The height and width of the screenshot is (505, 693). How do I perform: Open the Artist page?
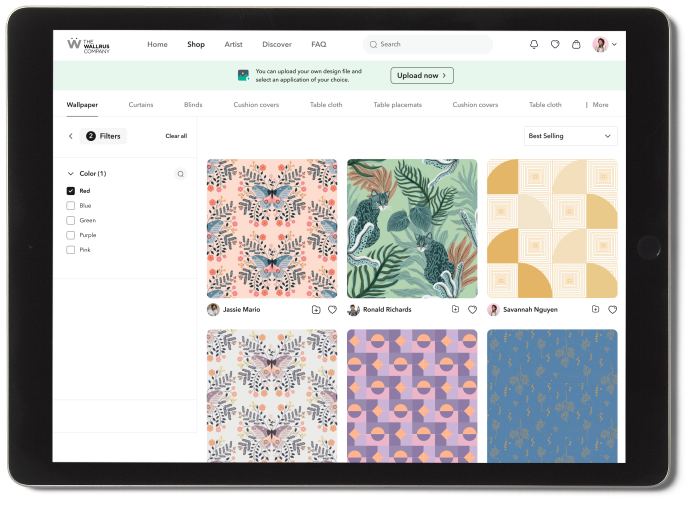(x=233, y=44)
